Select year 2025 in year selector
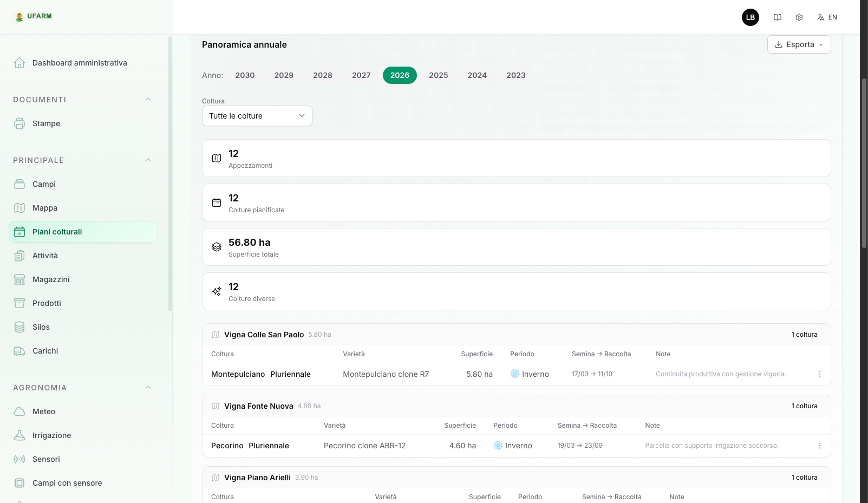This screenshot has width=868, height=503. click(438, 75)
